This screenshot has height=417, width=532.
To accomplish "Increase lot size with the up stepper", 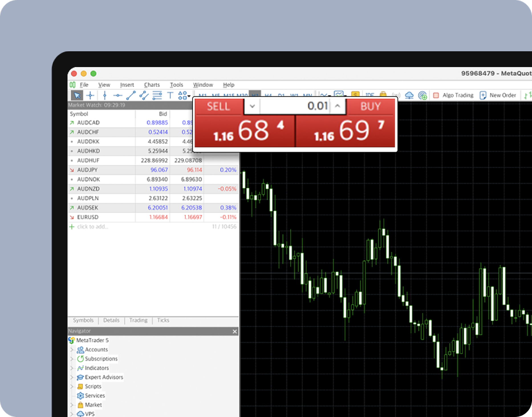I will 338,106.
